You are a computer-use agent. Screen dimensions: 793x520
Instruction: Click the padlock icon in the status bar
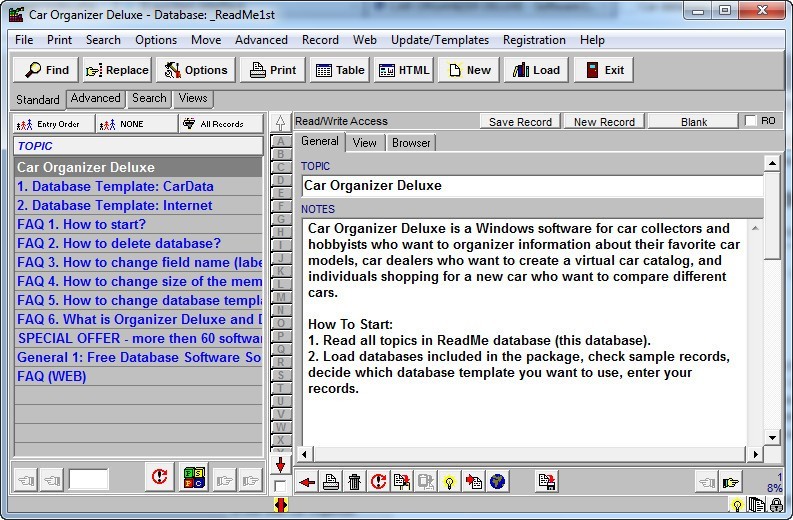(776, 505)
